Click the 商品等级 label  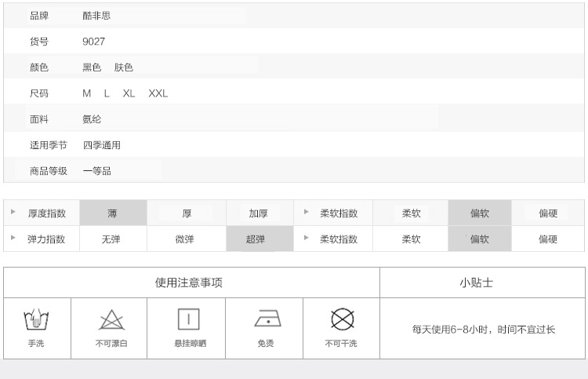49,171
